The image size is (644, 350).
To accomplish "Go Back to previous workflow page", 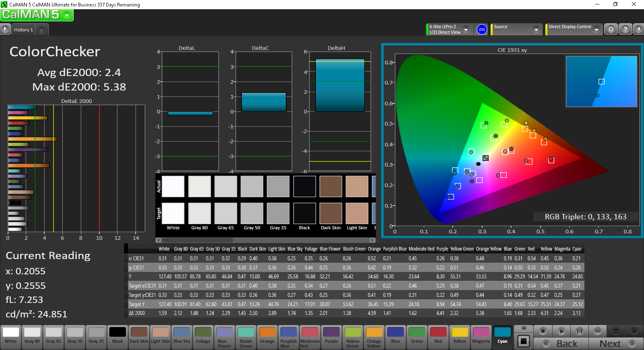I will point(561,344).
